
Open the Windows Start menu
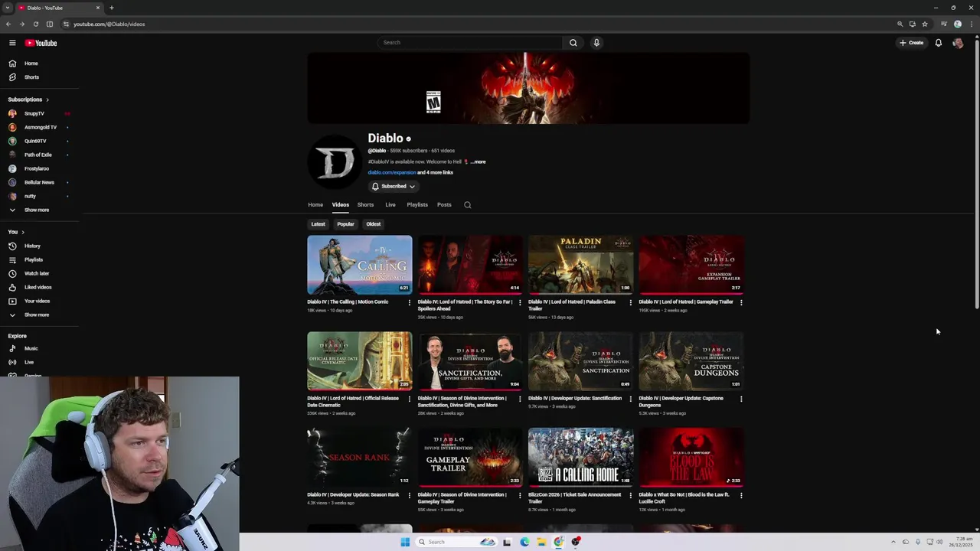[405, 542]
